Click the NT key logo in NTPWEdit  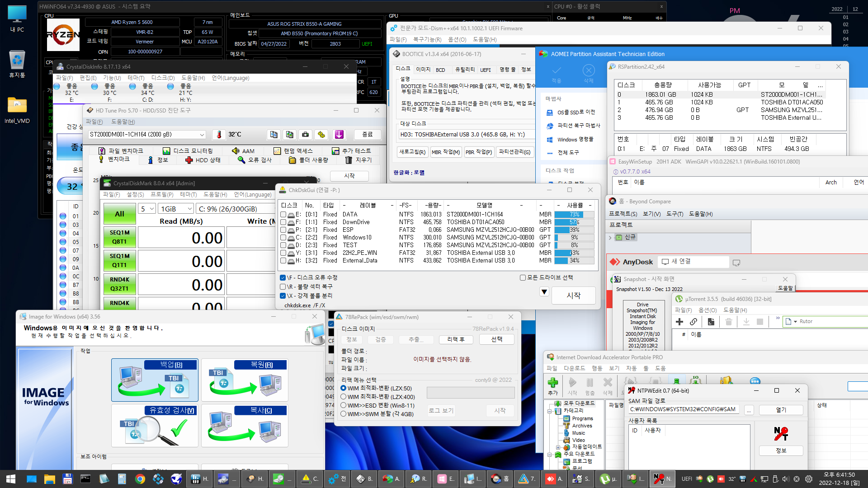pyautogui.click(x=781, y=434)
